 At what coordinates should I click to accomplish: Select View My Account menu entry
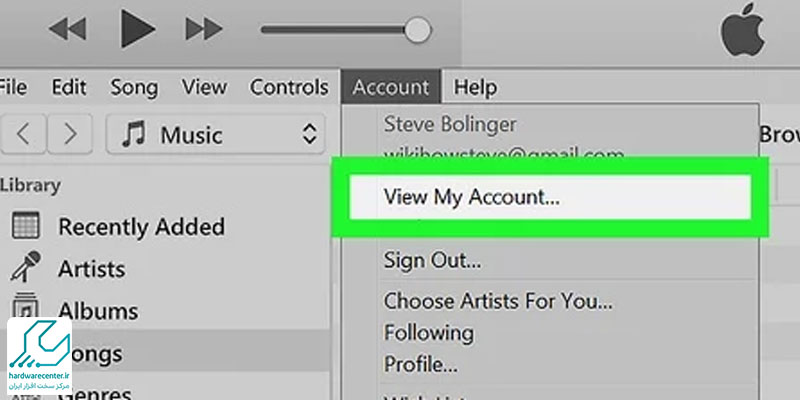(x=550, y=197)
